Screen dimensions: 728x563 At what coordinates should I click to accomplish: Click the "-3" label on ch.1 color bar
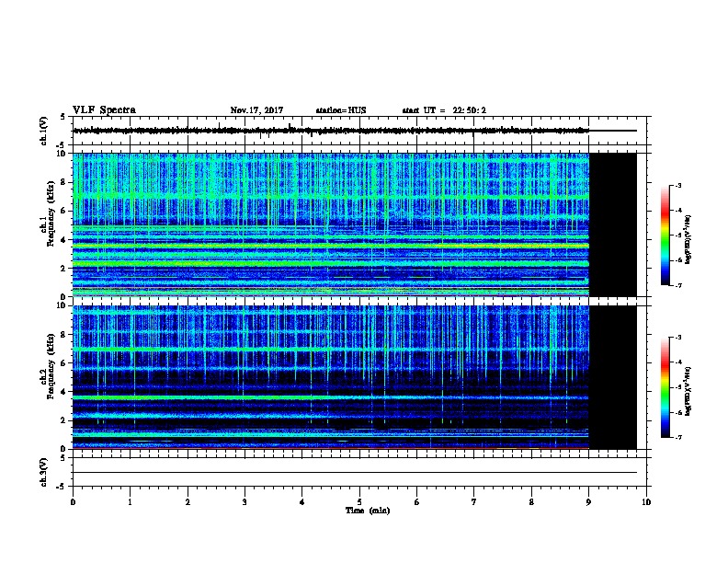click(x=677, y=185)
